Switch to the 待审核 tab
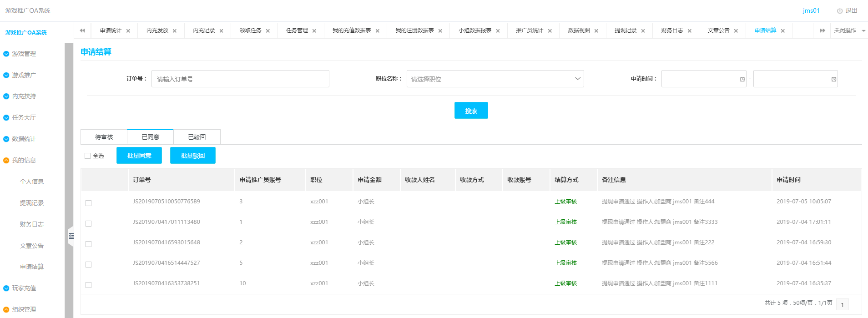Screen dimensions: 868x318 (x=104, y=137)
